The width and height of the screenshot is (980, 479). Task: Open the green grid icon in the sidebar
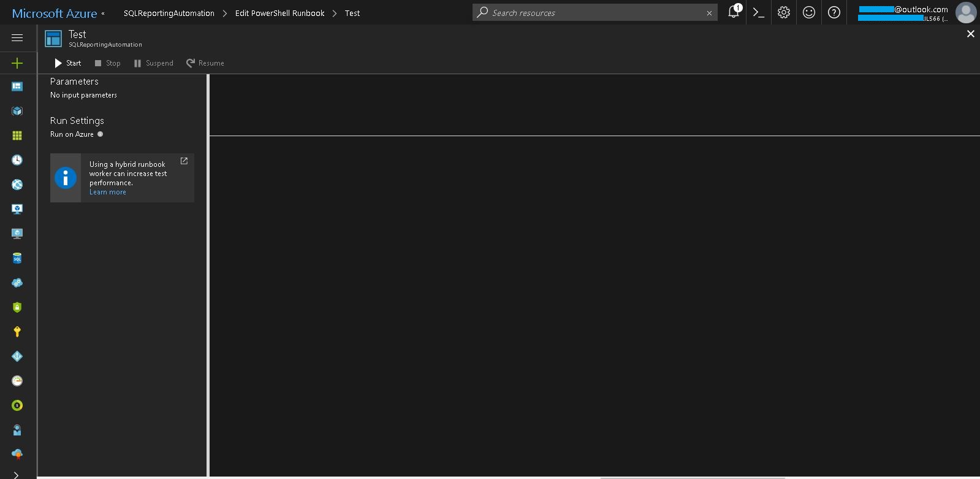click(x=17, y=136)
